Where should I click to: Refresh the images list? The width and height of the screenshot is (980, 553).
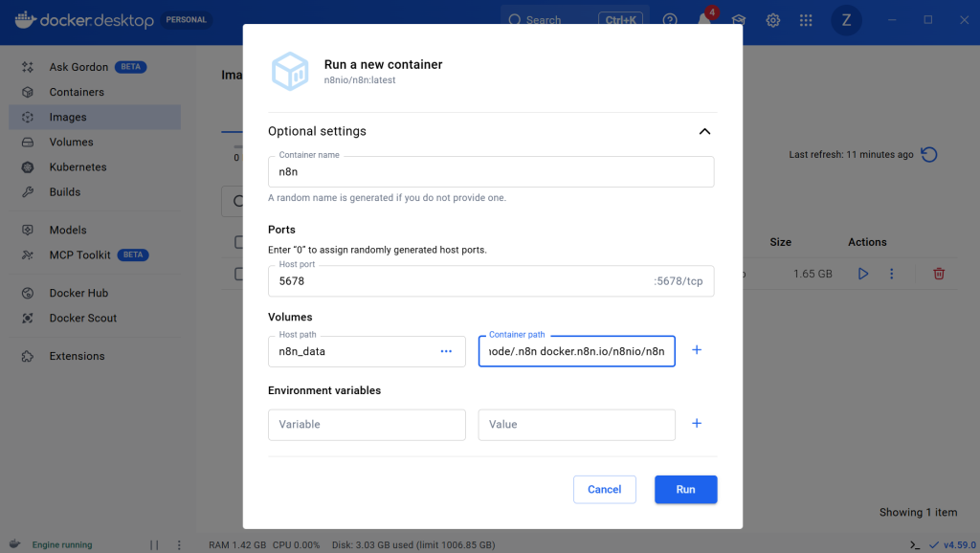(928, 155)
